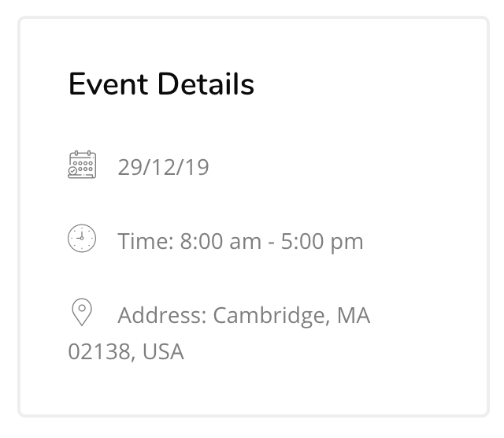The width and height of the screenshot is (504, 438).
Task: Click the state abbreviation 'MA' in the address
Action: (354, 315)
